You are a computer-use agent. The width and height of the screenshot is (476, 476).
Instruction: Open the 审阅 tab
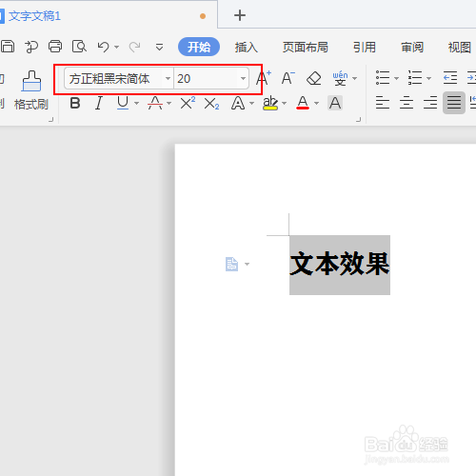pos(412,48)
